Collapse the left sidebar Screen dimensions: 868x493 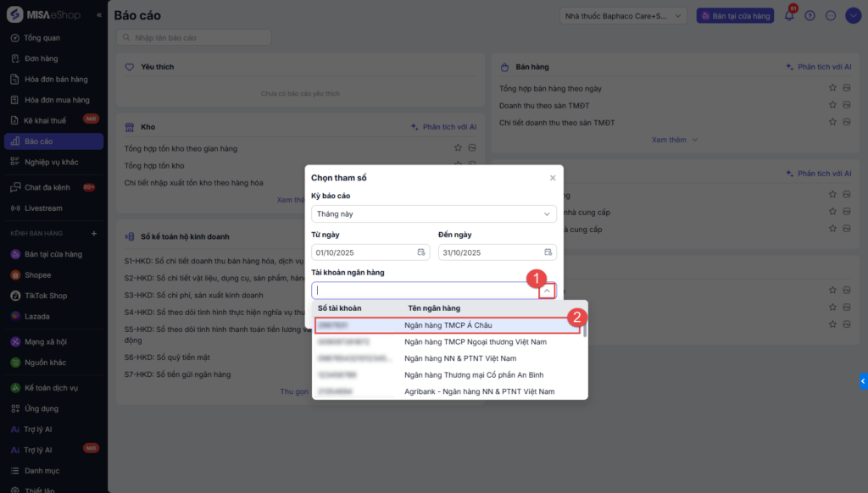(x=99, y=15)
